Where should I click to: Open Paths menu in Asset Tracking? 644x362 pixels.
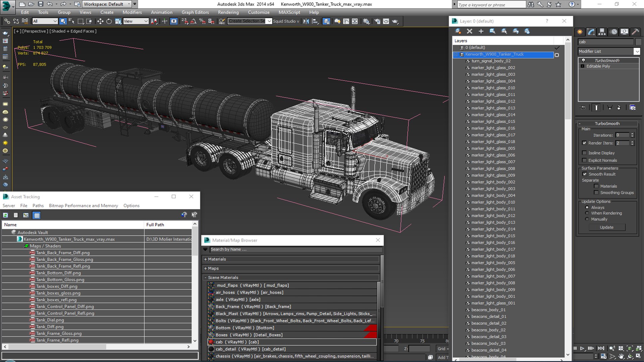pyautogui.click(x=38, y=205)
